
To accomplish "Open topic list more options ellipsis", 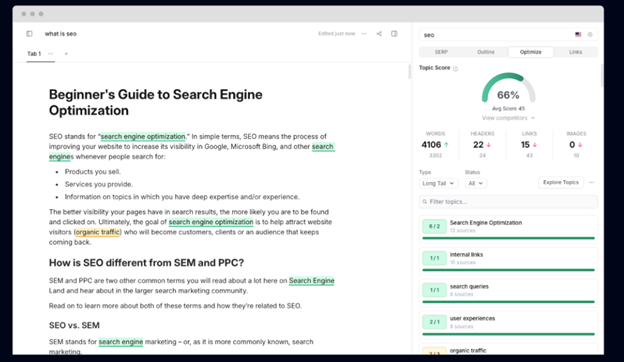I will [592, 183].
